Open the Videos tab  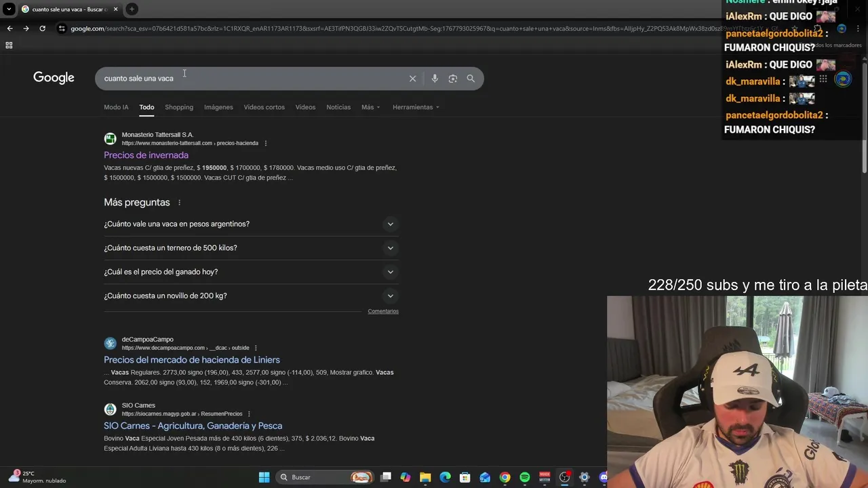(305, 107)
